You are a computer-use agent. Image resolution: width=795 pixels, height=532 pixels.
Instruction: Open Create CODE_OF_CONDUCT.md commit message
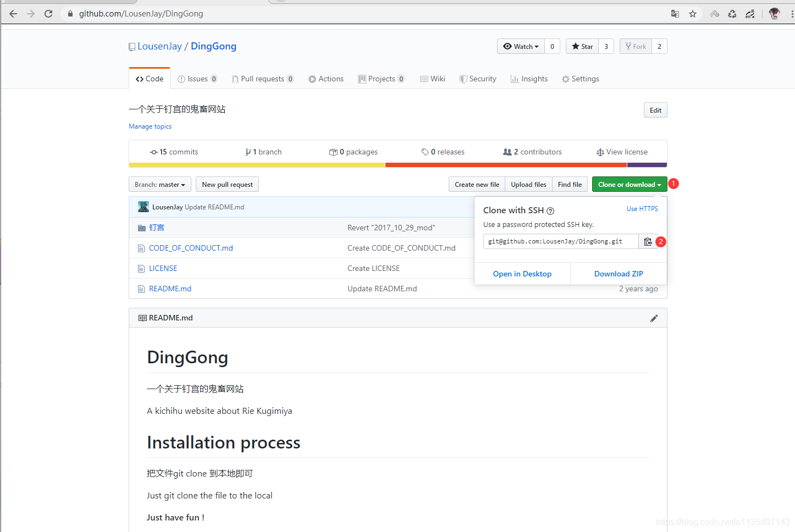[x=401, y=248]
